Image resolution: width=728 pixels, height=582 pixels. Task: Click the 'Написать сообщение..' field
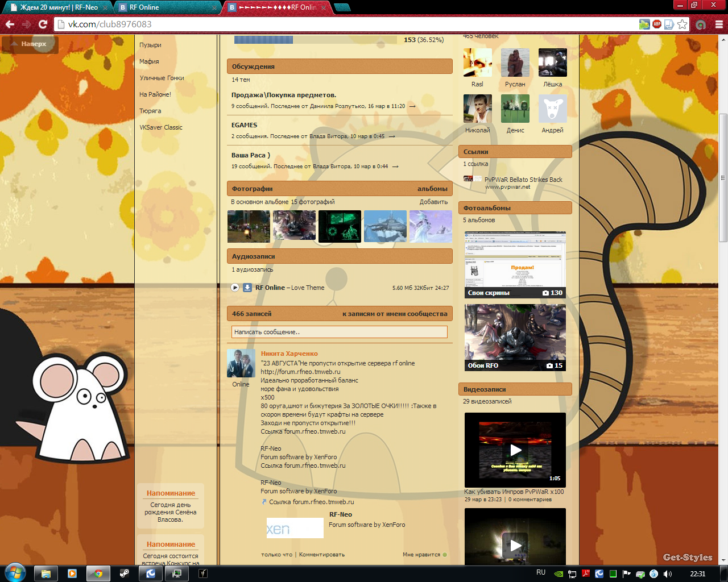click(x=340, y=332)
